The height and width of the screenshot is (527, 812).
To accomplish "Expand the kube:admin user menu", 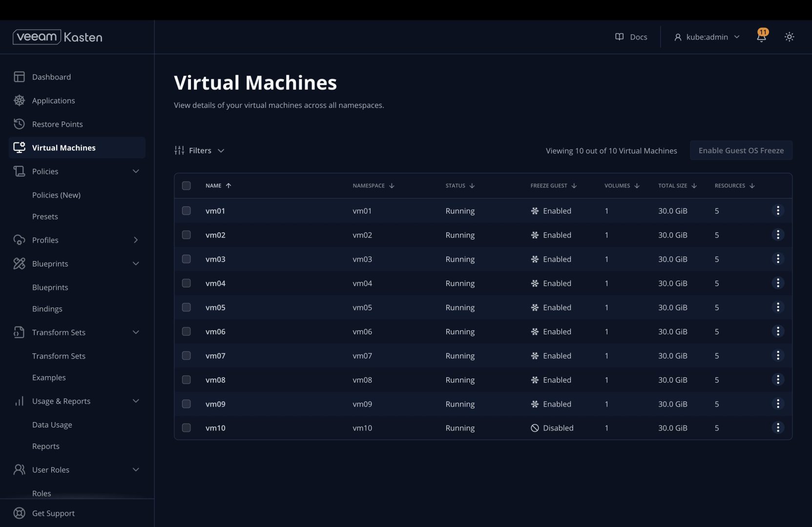I will click(707, 37).
